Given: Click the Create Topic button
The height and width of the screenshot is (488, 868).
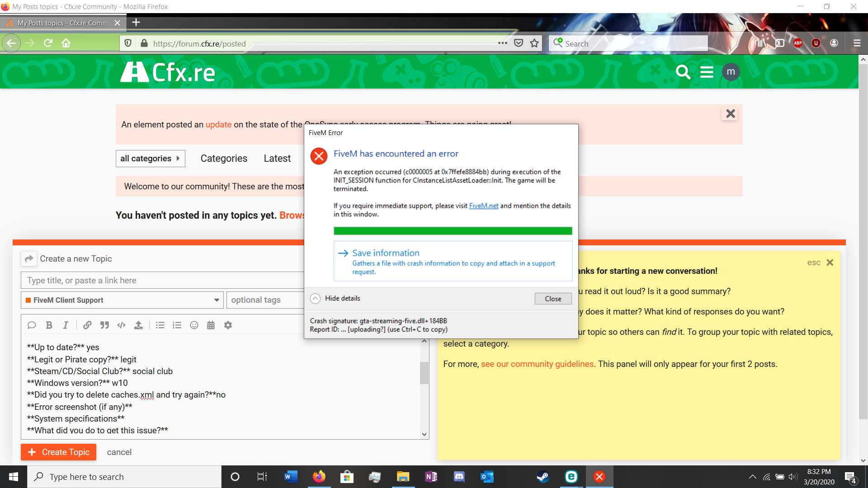Looking at the screenshot, I should [x=58, y=452].
